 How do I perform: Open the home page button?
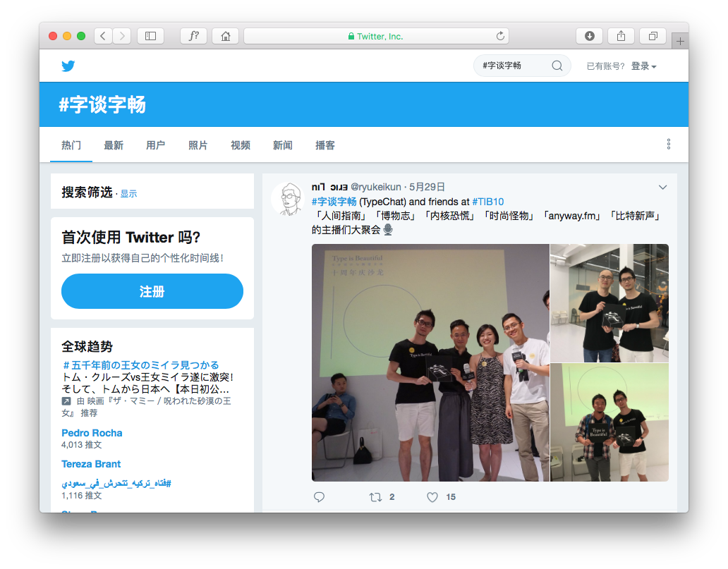(x=226, y=36)
